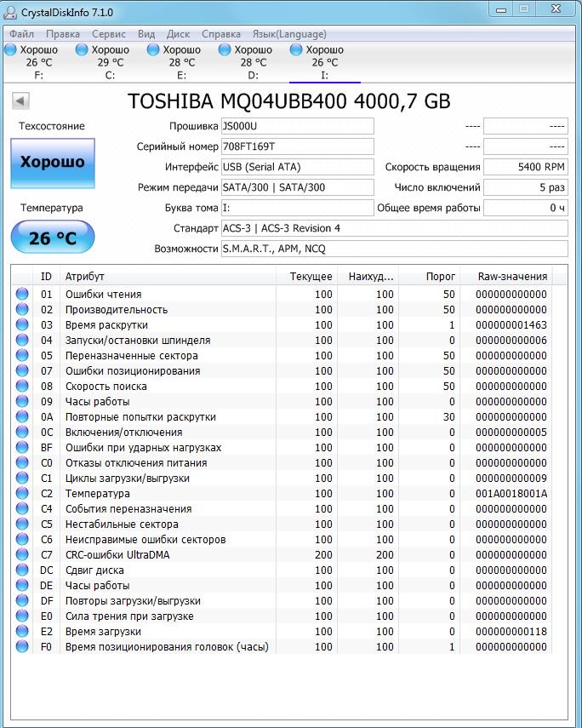Click the Серийный номер field
Viewport: 582px width, 728px height.
click(296, 146)
